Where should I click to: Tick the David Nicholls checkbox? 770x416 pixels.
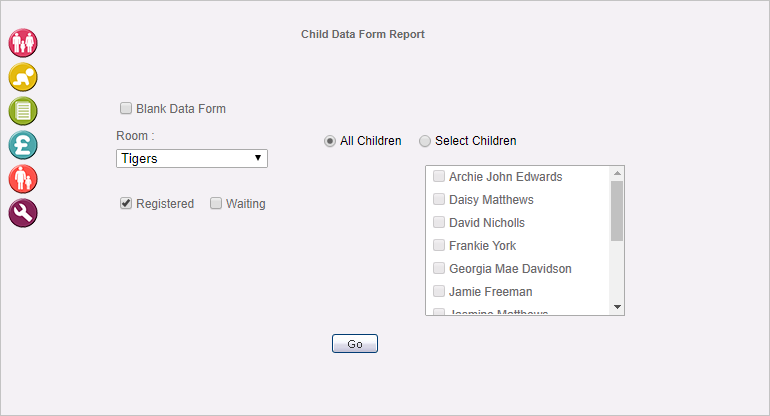click(x=439, y=222)
